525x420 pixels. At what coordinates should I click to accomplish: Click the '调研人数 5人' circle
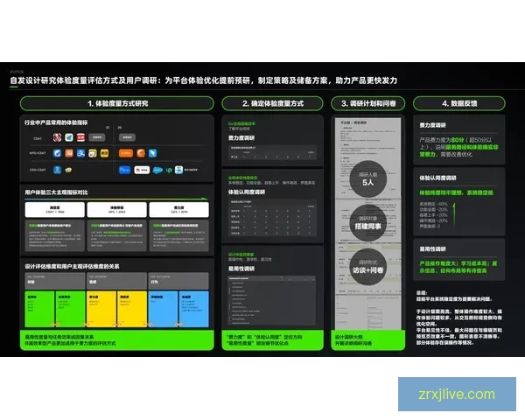coord(367,178)
